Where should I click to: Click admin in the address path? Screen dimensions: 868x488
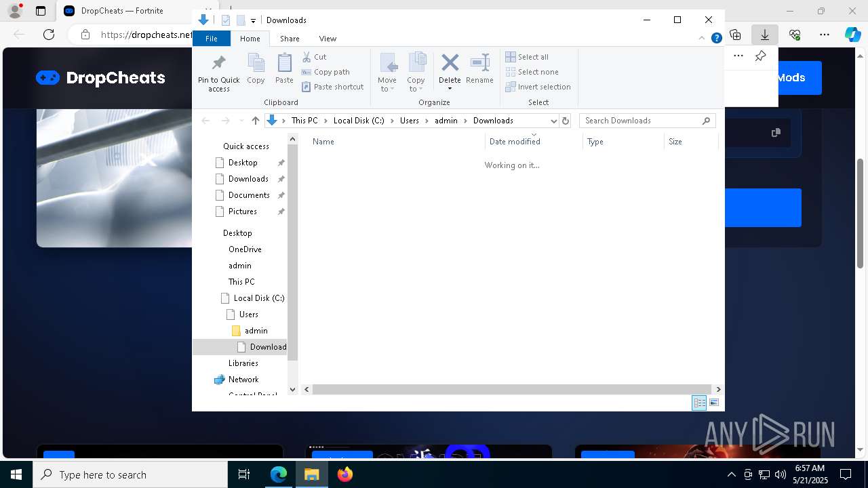(446, 121)
